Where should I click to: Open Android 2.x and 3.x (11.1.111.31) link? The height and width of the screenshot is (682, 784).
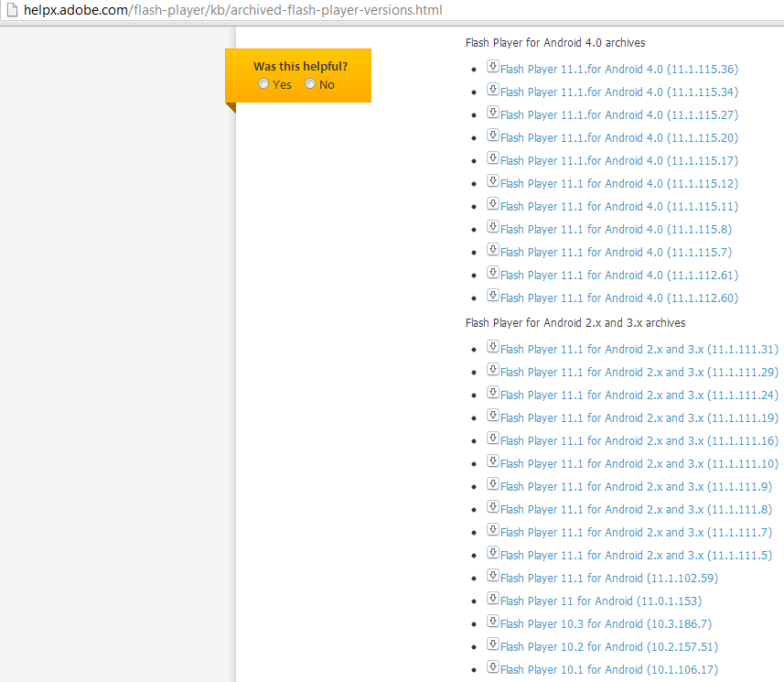639,350
